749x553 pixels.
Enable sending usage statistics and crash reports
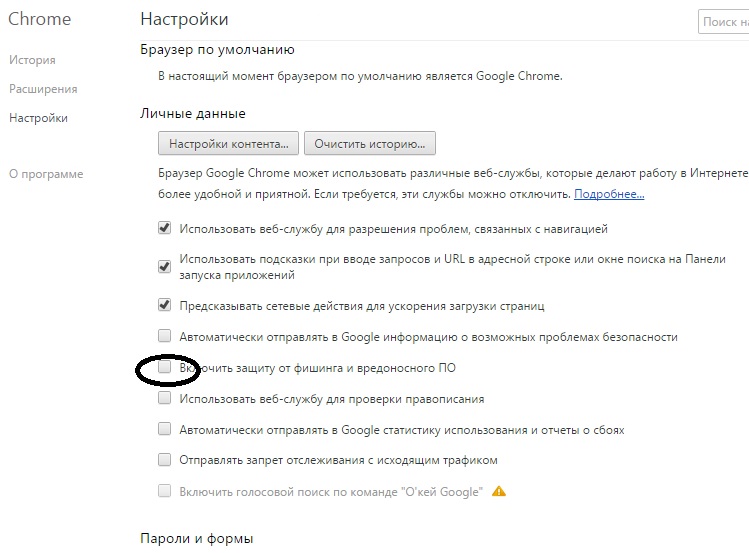click(x=164, y=430)
